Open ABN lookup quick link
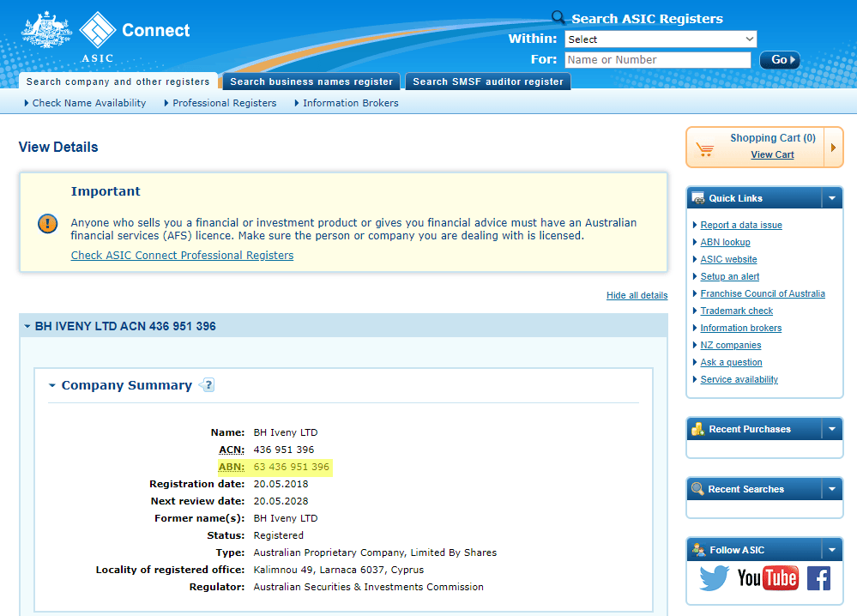Image resolution: width=857 pixels, height=616 pixels. pyautogui.click(x=725, y=242)
